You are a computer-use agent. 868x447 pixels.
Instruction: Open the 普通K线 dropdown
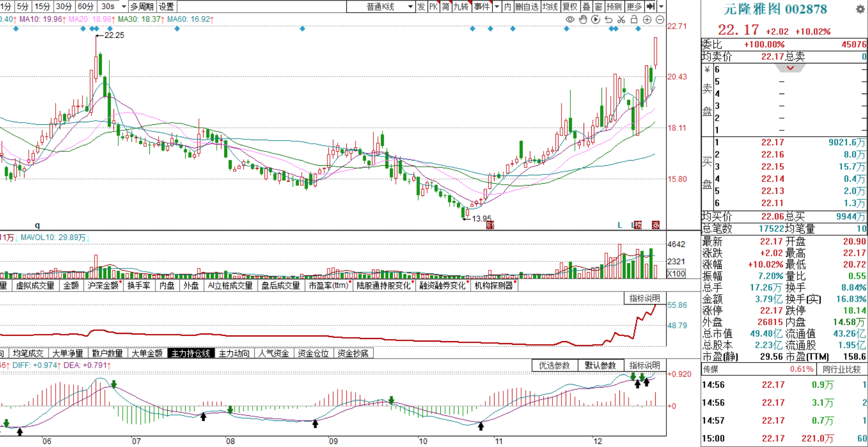pyautogui.click(x=381, y=6)
